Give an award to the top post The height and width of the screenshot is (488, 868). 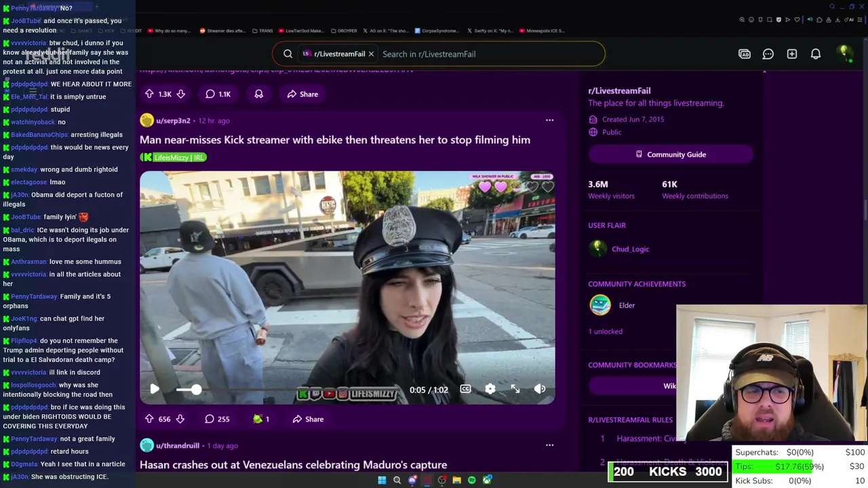click(x=259, y=94)
